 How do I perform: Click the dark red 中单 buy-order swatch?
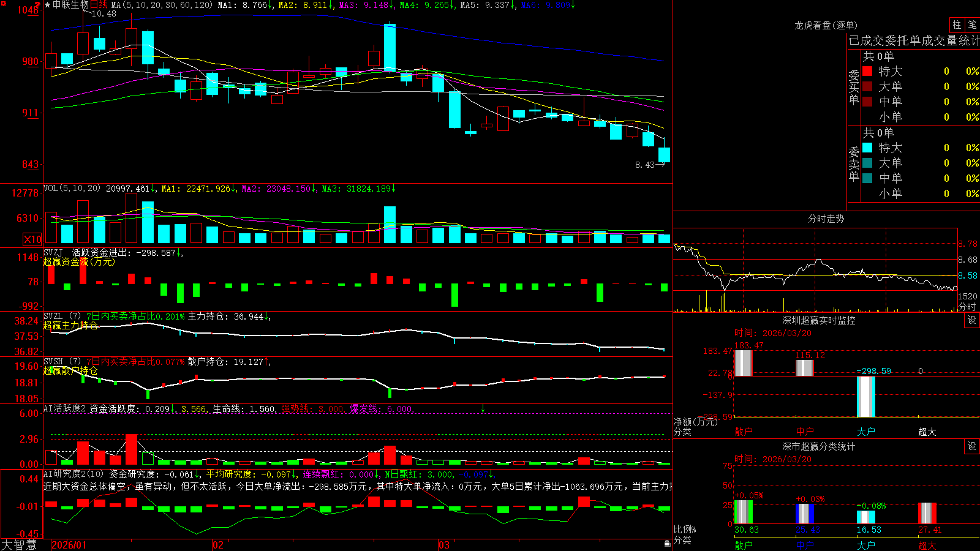click(x=867, y=102)
